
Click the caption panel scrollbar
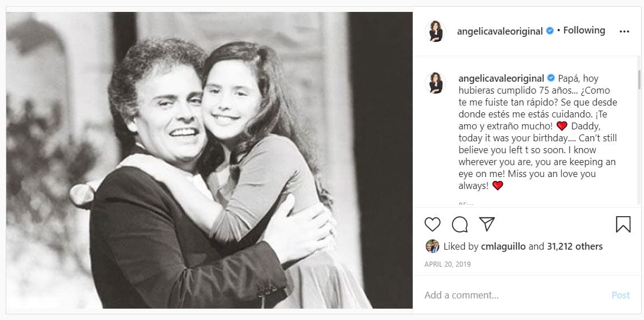(x=639, y=79)
